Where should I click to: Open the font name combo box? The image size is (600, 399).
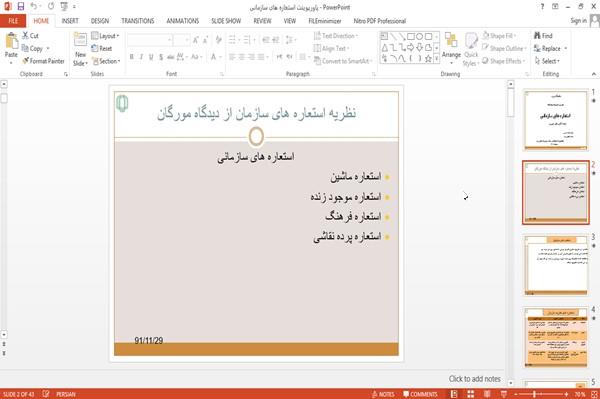point(149,40)
